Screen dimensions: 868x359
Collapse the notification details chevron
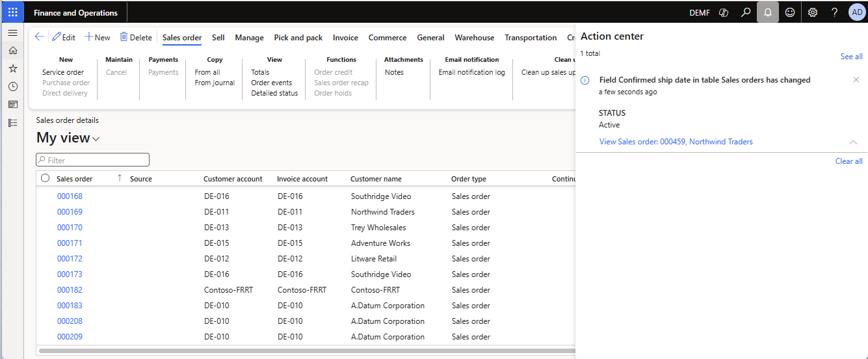(853, 142)
